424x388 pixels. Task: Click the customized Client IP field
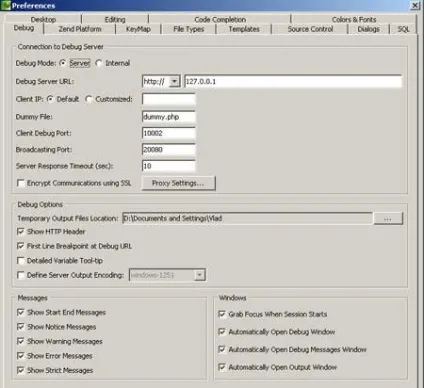pyautogui.click(x=169, y=99)
